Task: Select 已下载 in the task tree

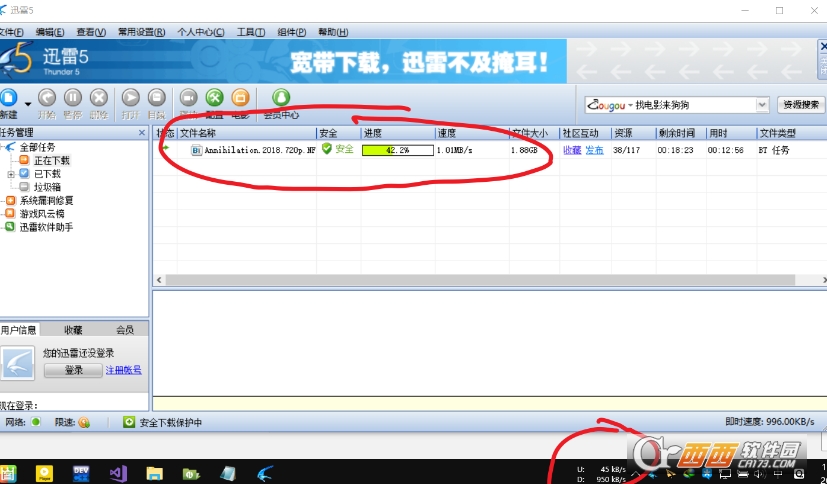Action: [x=47, y=173]
